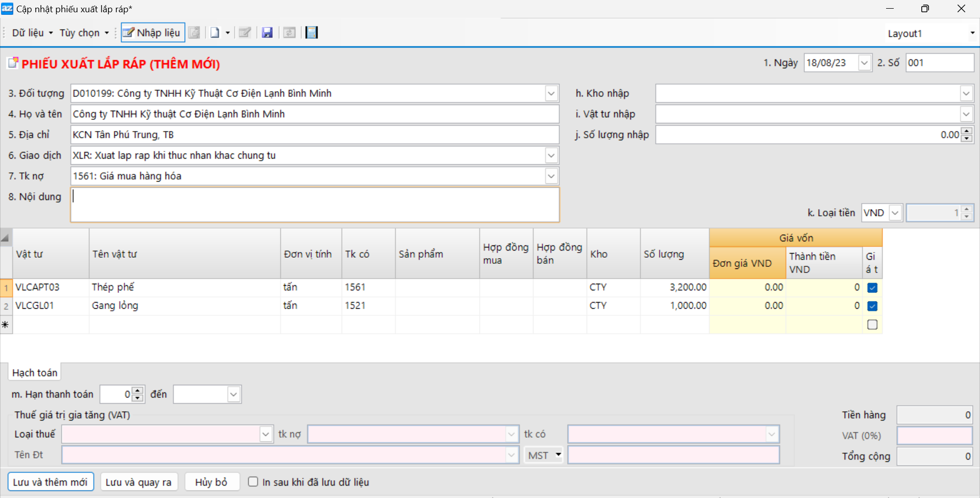This screenshot has height=498, width=980.
Task: Open the calculator icon in toolbar
Action: click(x=311, y=33)
